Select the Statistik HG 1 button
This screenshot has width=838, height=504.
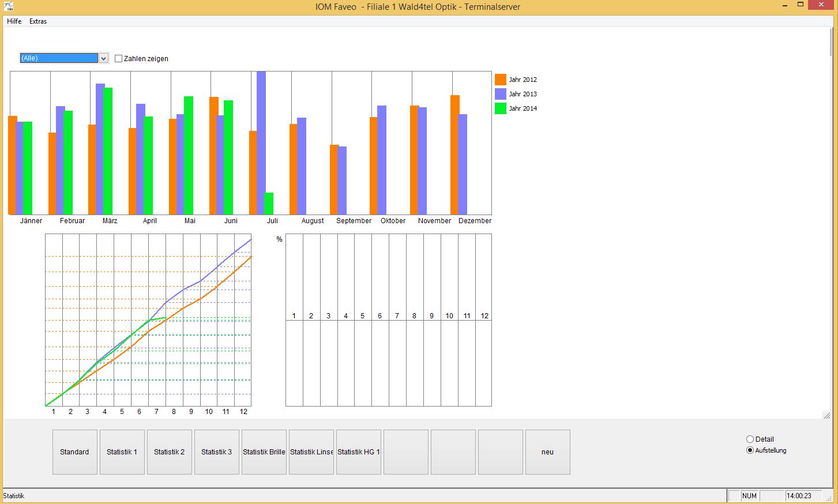click(x=358, y=452)
